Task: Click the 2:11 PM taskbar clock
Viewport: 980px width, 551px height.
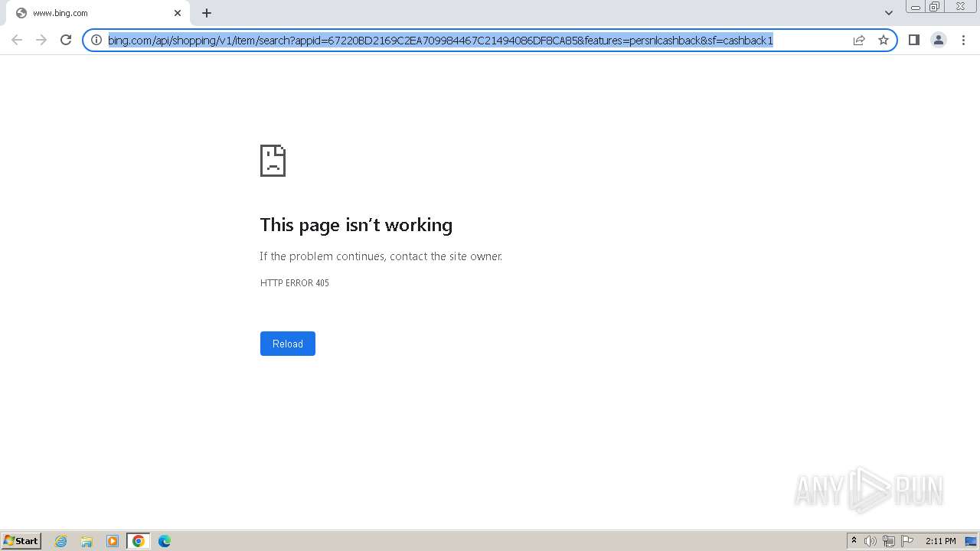Action: click(940, 541)
